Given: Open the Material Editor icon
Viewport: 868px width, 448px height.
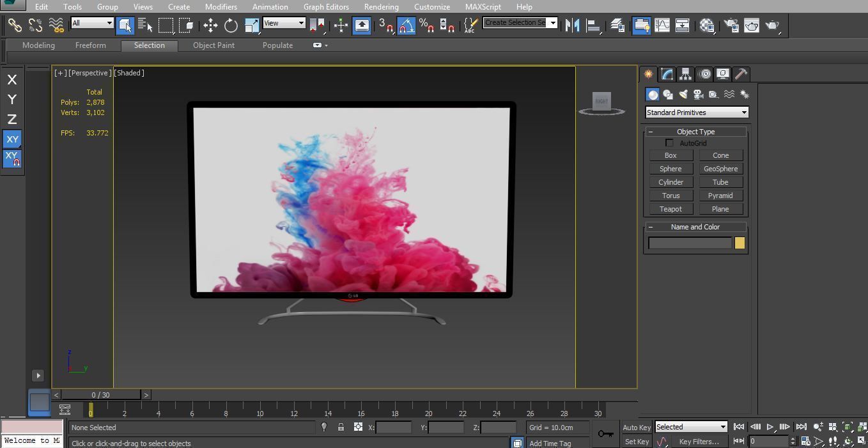Looking at the screenshot, I should pos(706,26).
